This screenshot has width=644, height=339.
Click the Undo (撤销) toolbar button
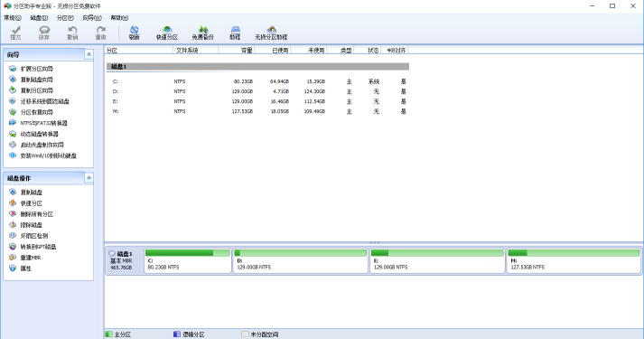72,33
